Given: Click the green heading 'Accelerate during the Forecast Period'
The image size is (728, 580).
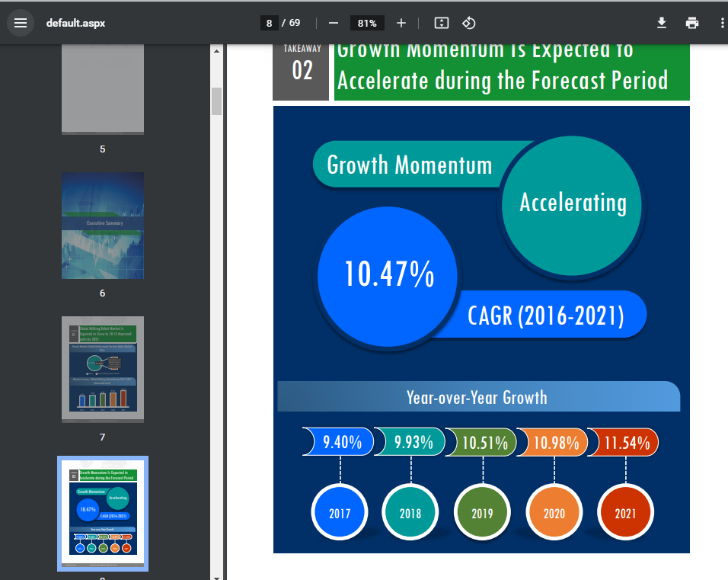Looking at the screenshot, I should 503,81.
